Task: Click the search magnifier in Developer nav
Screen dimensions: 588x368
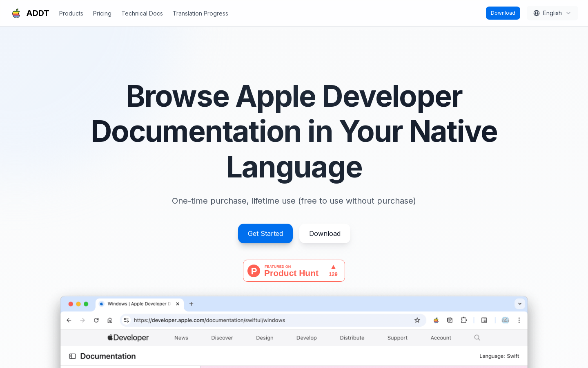Action: (x=477, y=337)
